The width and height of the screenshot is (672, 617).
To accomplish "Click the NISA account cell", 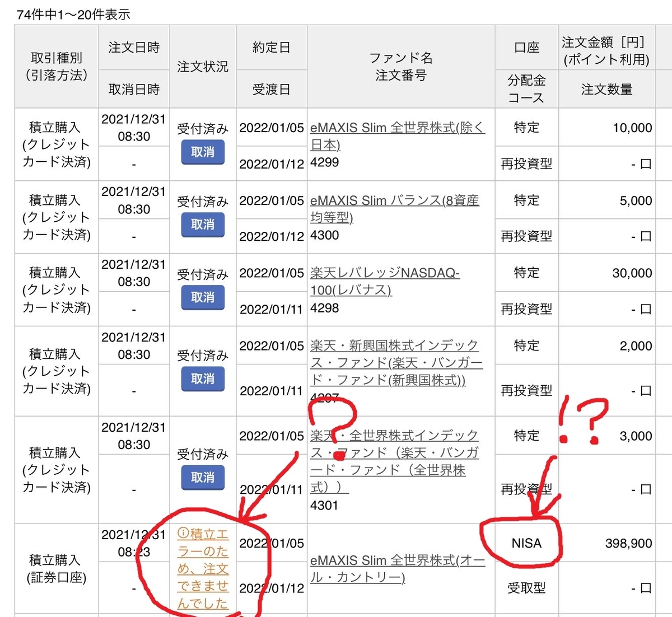I will click(x=527, y=543).
